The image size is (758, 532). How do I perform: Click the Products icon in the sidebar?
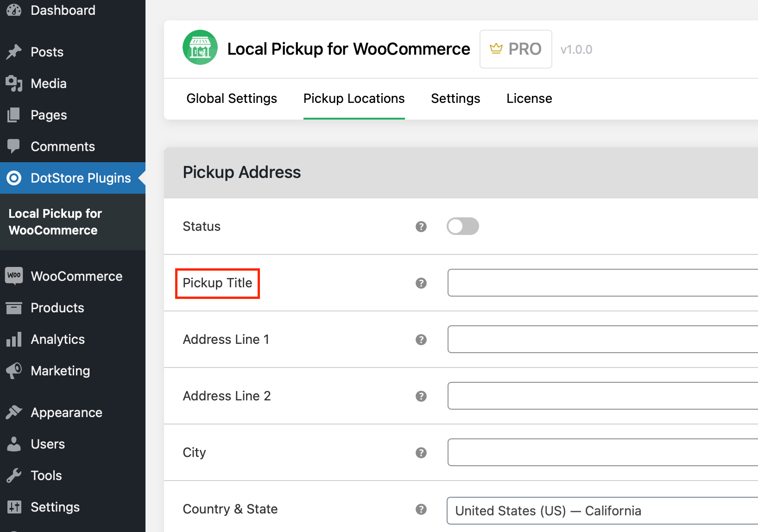[14, 307]
